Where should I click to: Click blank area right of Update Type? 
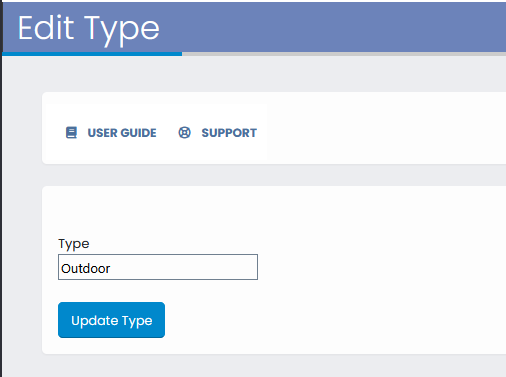(333, 320)
